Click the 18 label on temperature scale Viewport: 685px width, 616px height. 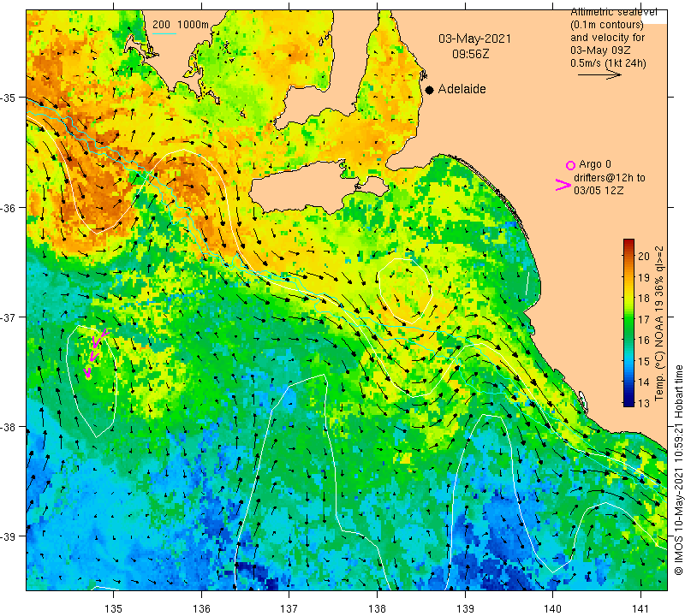pos(644,299)
